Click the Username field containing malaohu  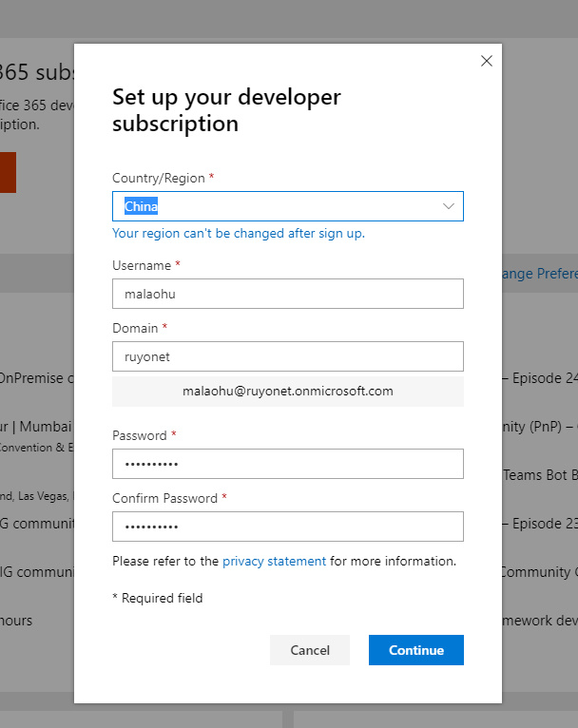pyautogui.click(x=287, y=294)
